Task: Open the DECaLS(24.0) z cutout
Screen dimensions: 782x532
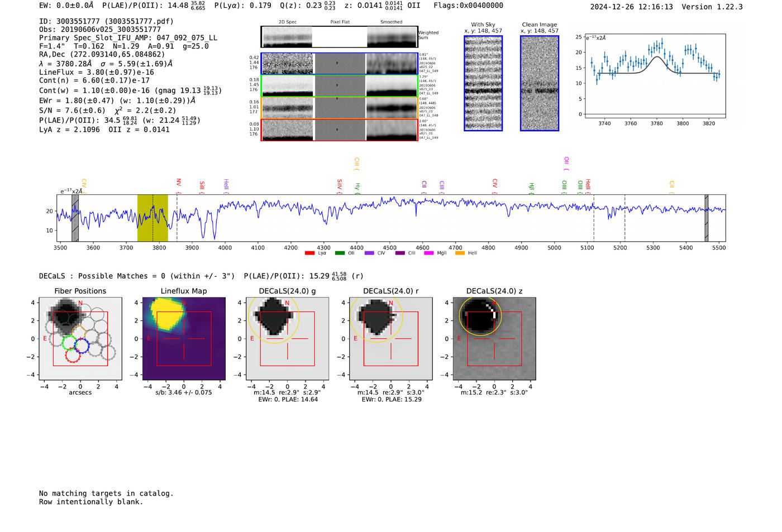Action: point(494,338)
